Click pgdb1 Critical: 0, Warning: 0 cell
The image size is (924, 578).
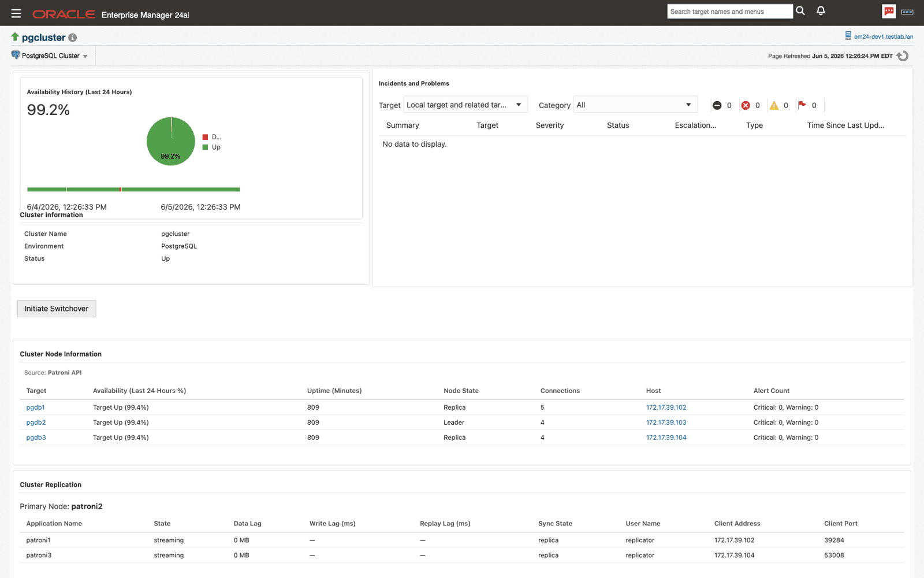pyautogui.click(x=785, y=407)
